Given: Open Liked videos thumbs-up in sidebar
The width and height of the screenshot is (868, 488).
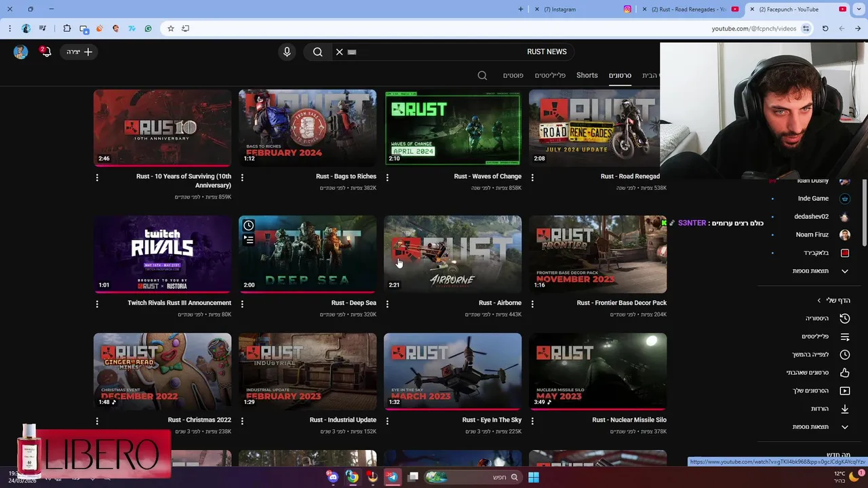Looking at the screenshot, I should pyautogui.click(x=844, y=372).
